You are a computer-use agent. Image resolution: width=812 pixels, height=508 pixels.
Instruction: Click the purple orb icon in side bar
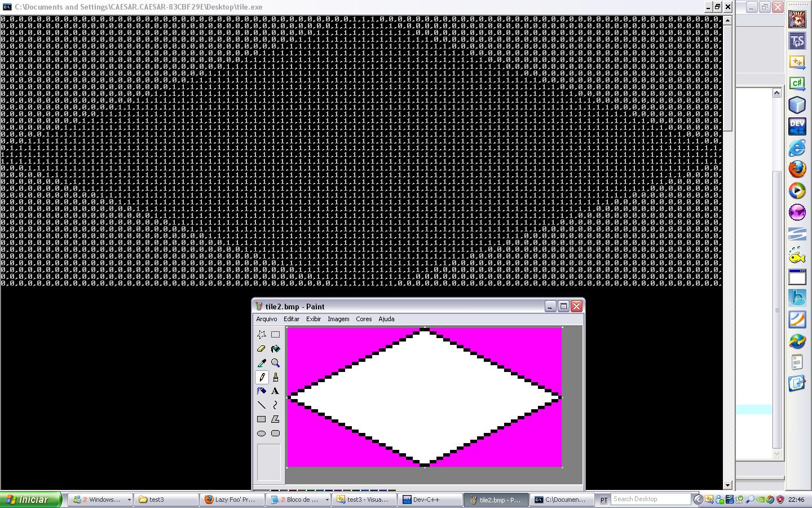coord(797,212)
